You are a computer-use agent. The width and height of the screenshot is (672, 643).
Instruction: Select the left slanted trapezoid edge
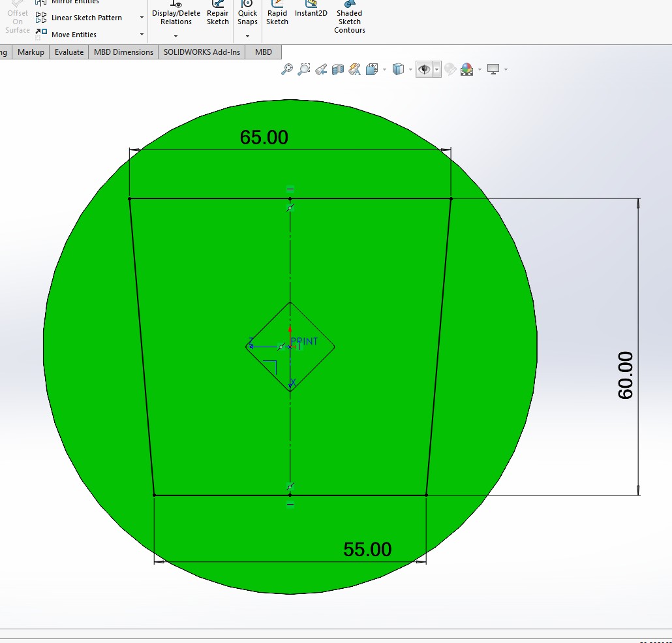coord(142,347)
